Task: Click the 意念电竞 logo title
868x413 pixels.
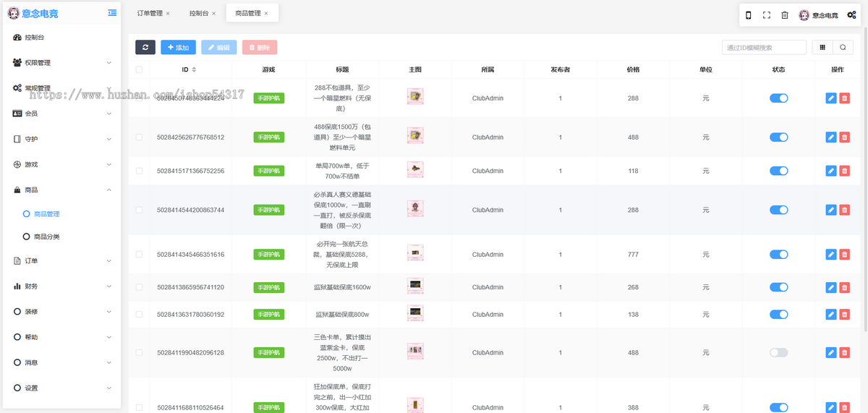Action: (40, 13)
